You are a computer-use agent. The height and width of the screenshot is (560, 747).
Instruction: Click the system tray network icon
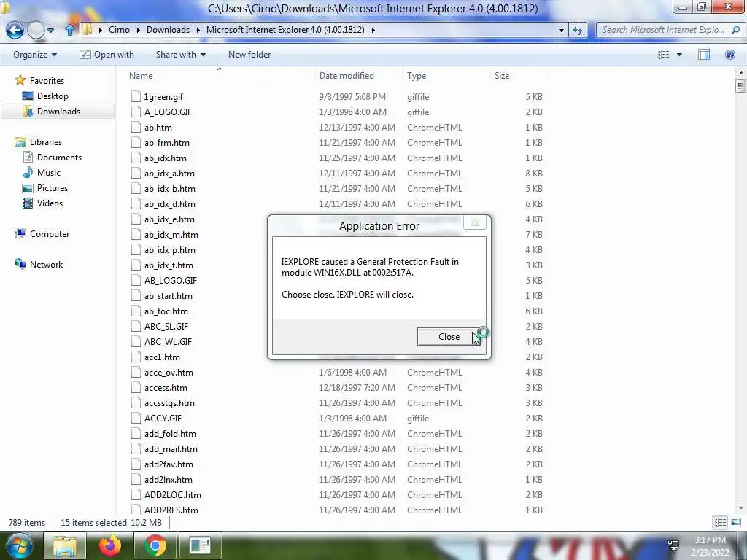point(673,545)
